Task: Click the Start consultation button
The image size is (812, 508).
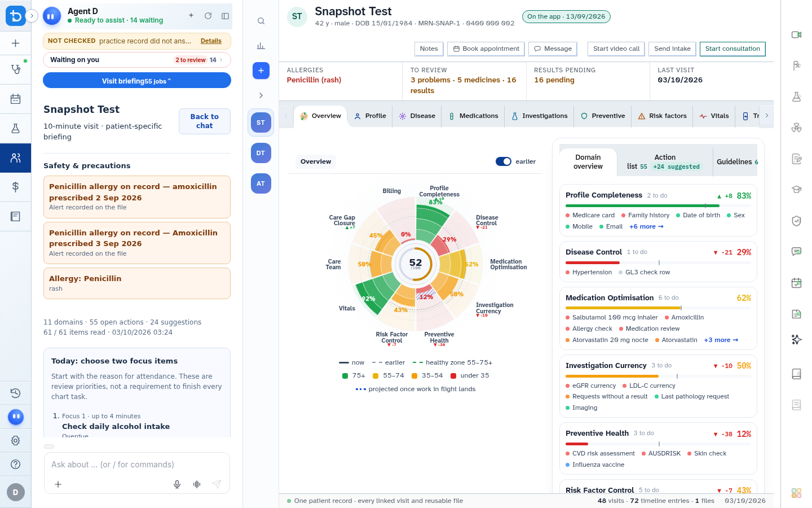Action: pos(732,49)
